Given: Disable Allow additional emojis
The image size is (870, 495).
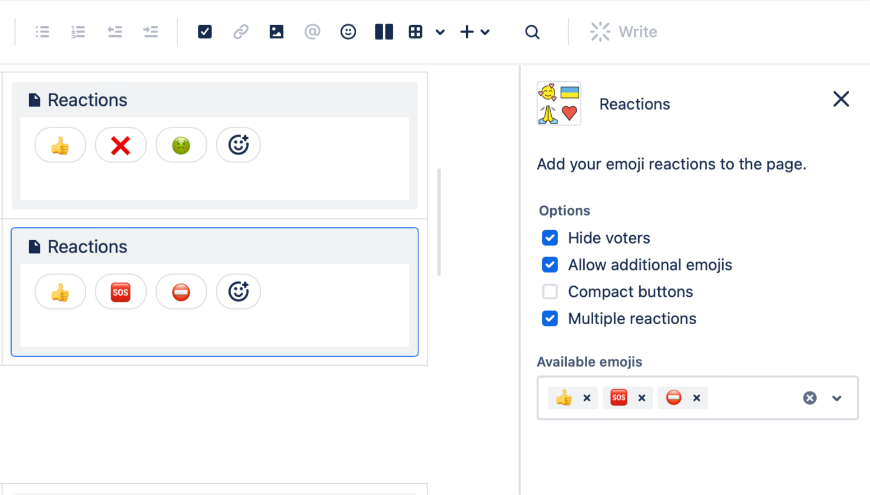Looking at the screenshot, I should pyautogui.click(x=550, y=265).
